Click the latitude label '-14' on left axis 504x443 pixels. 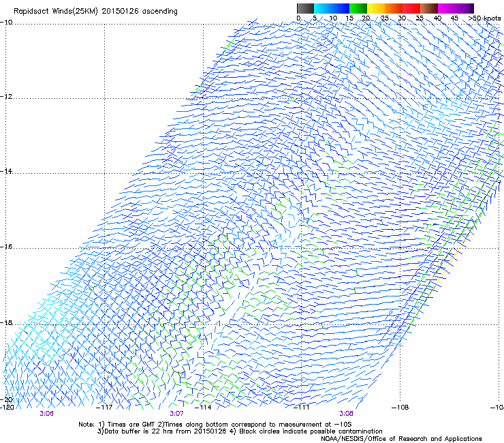coord(6,171)
